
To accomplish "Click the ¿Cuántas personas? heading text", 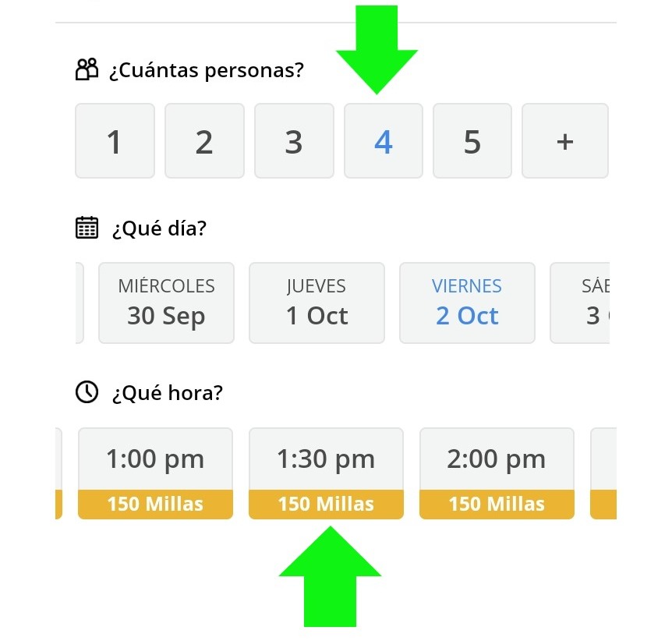I will point(206,70).
